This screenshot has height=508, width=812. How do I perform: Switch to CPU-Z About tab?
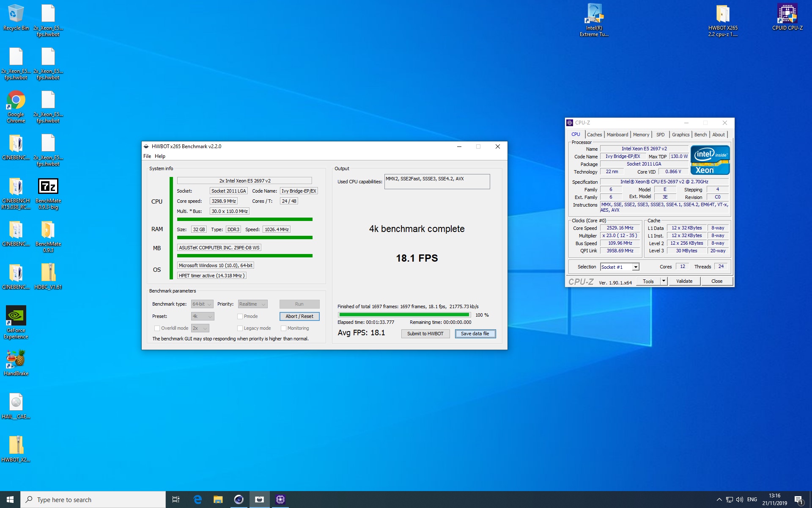(x=718, y=135)
